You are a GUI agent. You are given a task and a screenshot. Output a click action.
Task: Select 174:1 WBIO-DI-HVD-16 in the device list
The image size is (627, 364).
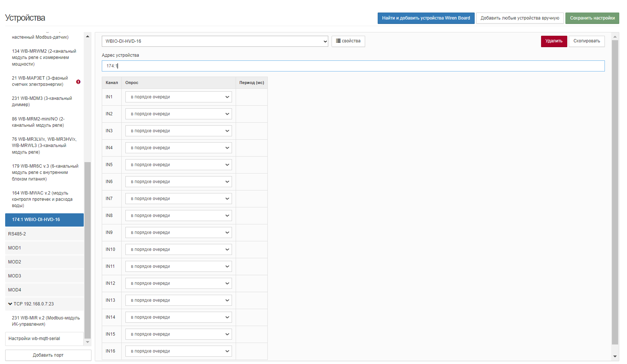(44, 220)
